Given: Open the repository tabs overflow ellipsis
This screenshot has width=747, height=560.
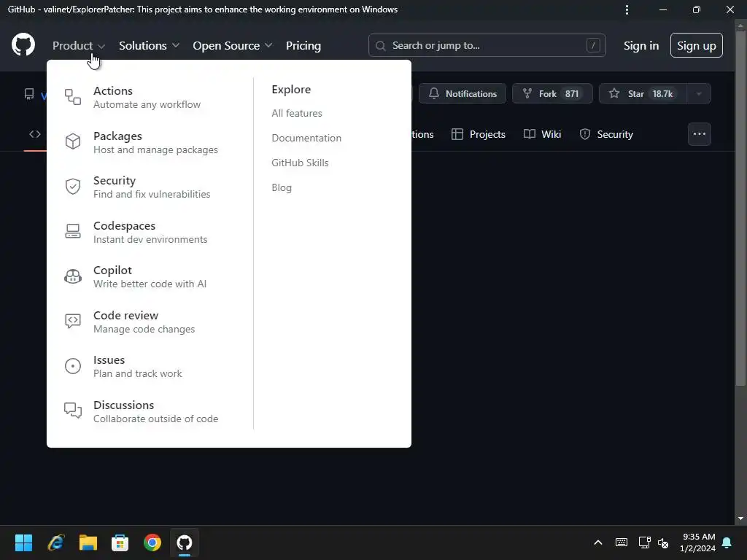Looking at the screenshot, I should (700, 134).
